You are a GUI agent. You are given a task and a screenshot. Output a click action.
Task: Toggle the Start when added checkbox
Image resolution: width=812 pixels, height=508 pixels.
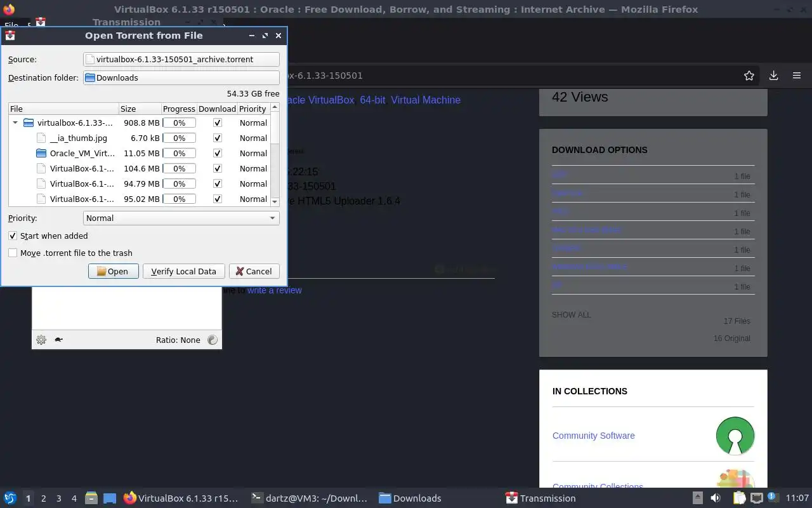click(x=13, y=236)
